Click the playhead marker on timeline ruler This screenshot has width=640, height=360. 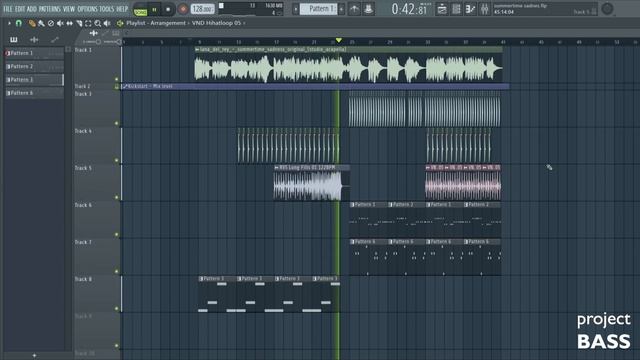[338, 40]
